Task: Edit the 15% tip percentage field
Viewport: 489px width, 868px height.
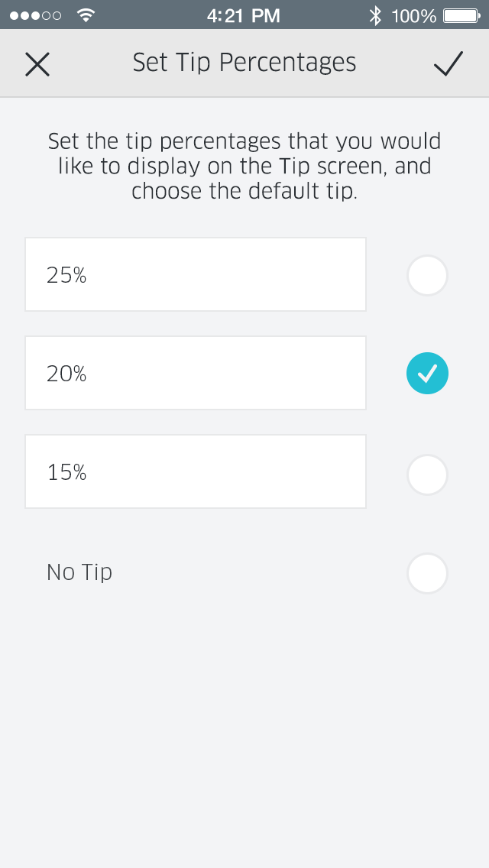Action: pyautogui.click(x=196, y=471)
